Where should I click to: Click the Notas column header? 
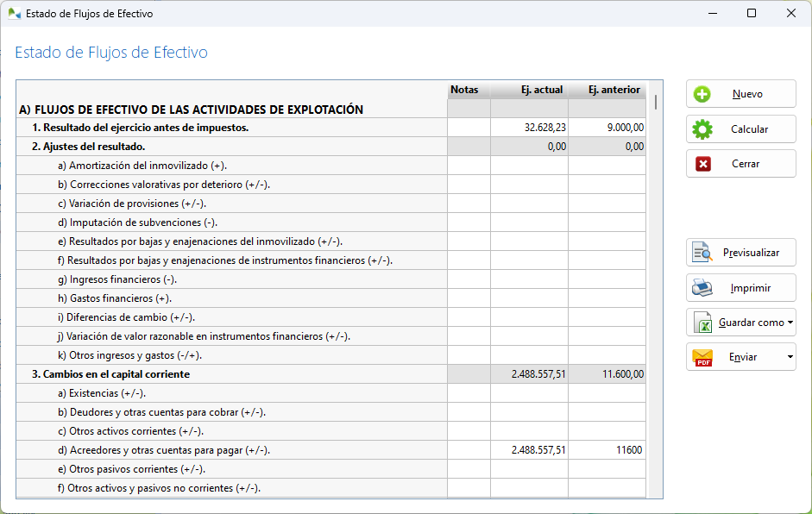[x=463, y=90]
